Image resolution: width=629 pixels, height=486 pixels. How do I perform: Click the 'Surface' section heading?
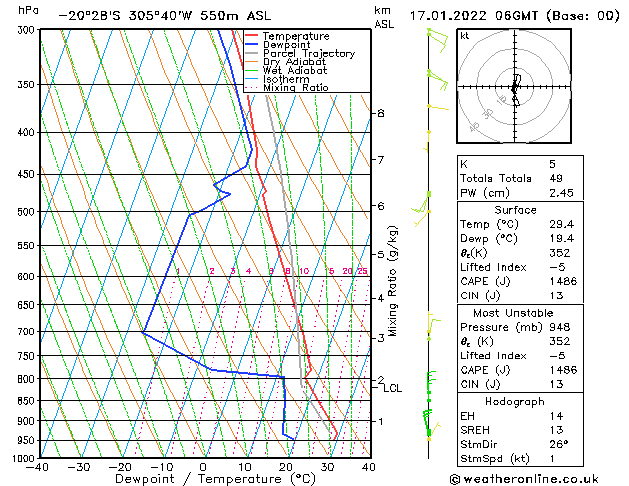(515, 210)
